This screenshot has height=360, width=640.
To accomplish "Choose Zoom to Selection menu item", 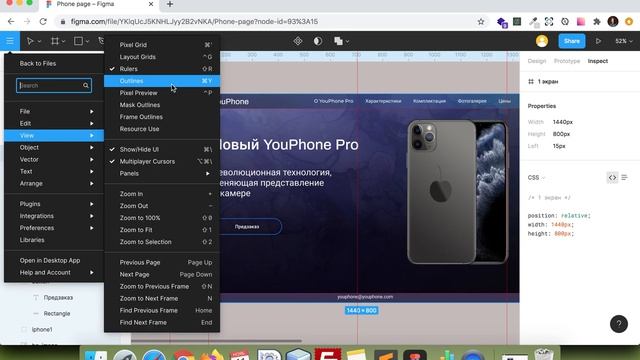I will [162, 242].
